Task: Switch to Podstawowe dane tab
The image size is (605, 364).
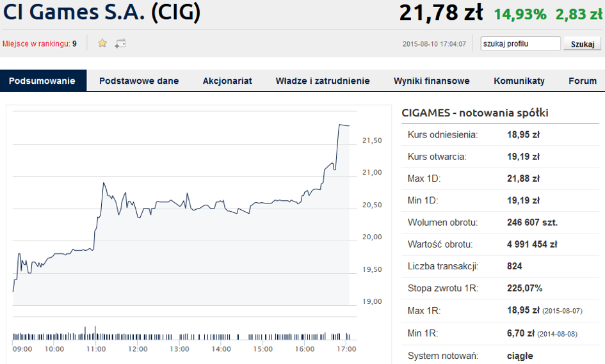Action: (139, 81)
